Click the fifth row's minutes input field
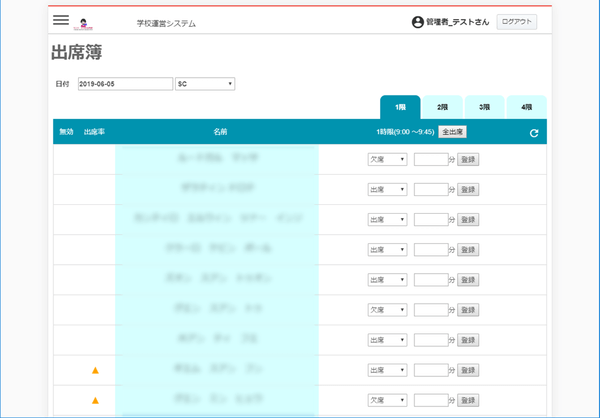This screenshot has height=418, width=600. [431, 280]
